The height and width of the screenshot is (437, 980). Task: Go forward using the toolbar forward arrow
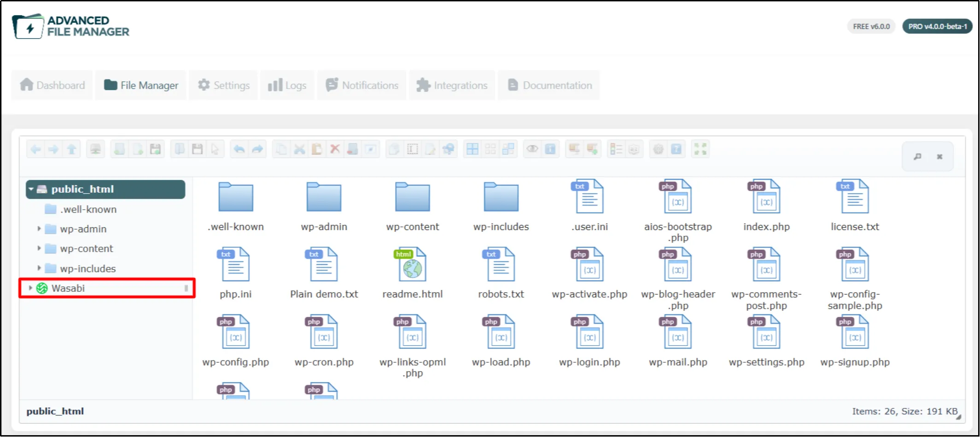[53, 149]
